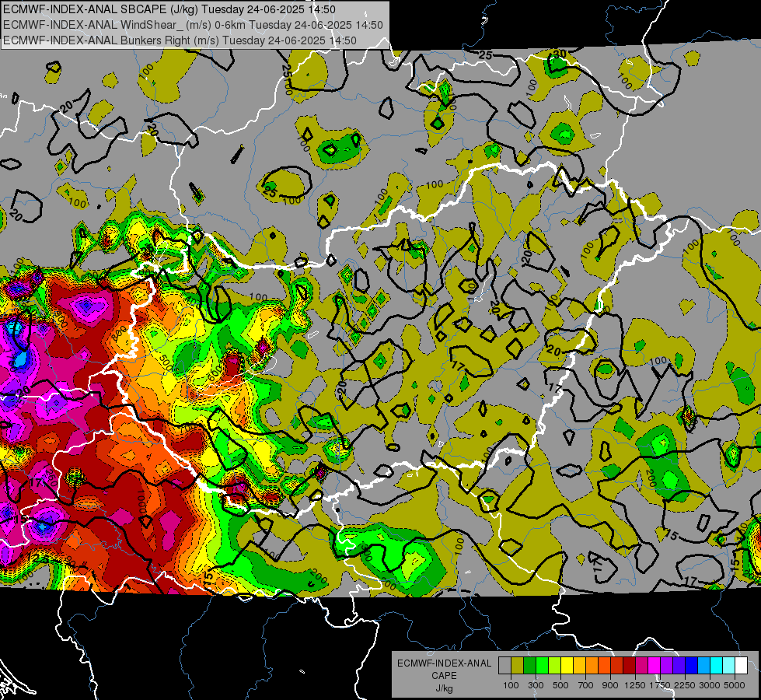Select the dark red legend swatch
The height and width of the screenshot is (700, 761).
(x=629, y=666)
